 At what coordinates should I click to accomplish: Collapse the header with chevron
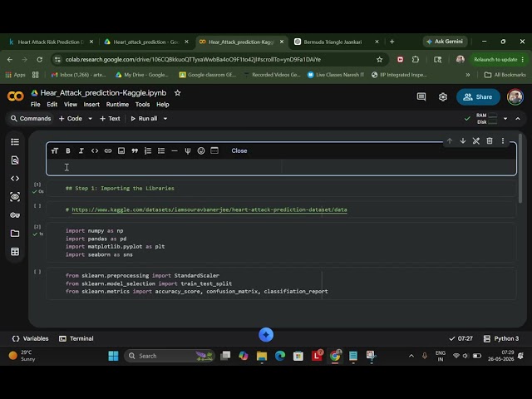coord(518,119)
